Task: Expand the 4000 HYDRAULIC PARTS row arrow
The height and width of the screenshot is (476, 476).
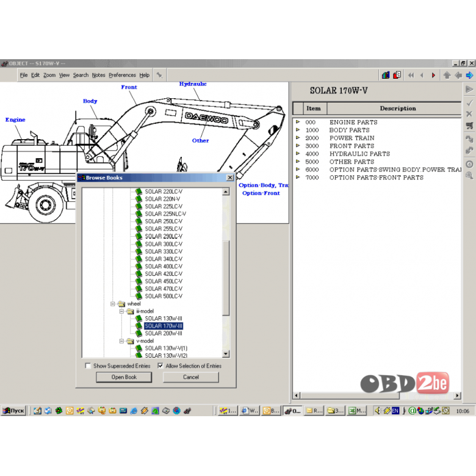Action: [298, 154]
